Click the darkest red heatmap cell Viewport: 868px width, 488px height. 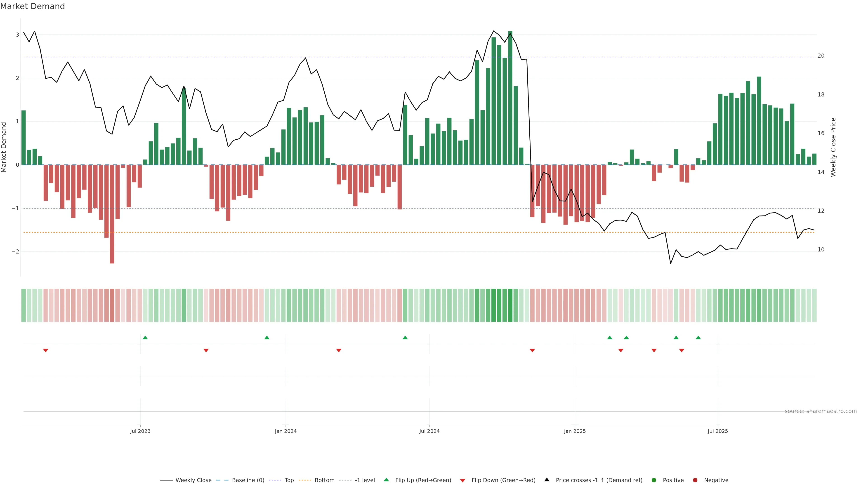tap(112, 305)
